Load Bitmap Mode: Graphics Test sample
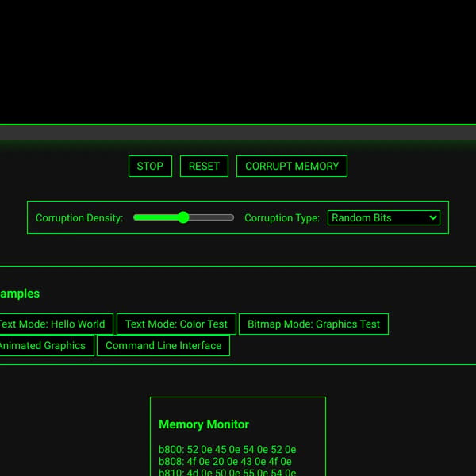Screen dimensions: 476x476 pyautogui.click(x=313, y=324)
